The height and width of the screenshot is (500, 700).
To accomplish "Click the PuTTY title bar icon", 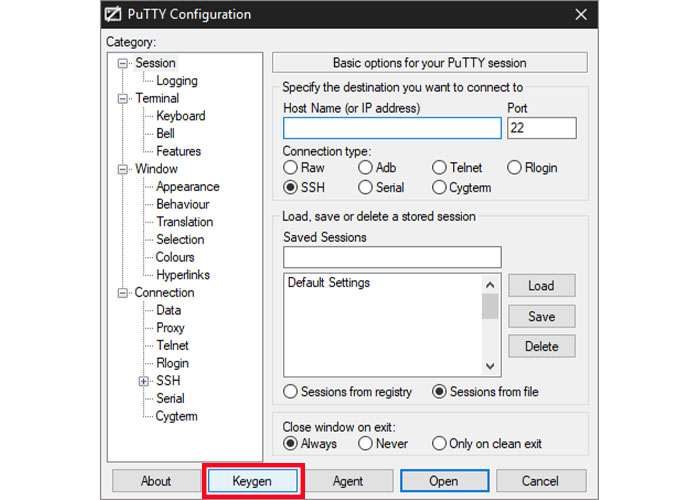I will tap(113, 14).
